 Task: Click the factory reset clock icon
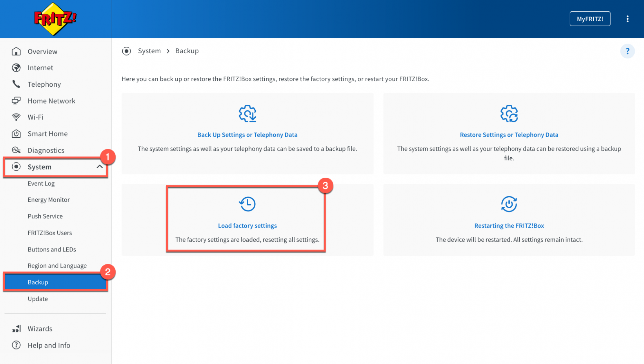[247, 204]
